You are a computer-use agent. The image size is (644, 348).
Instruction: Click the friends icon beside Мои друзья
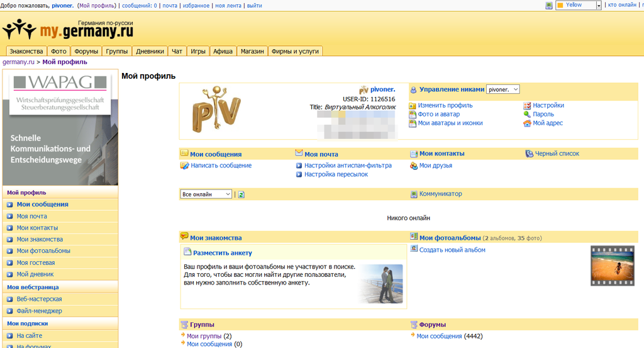point(414,166)
